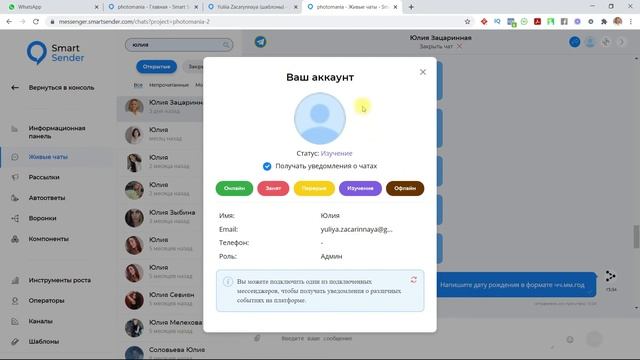Screen dimensions: 640x360
Task: Open the browser extensions puzzle icon
Action: 604,22
